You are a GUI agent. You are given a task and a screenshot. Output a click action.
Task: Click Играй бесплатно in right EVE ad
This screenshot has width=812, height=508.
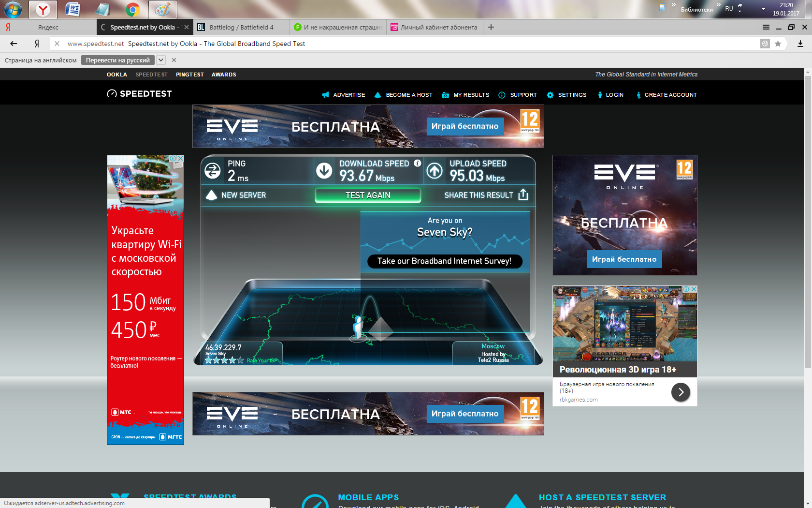click(624, 259)
